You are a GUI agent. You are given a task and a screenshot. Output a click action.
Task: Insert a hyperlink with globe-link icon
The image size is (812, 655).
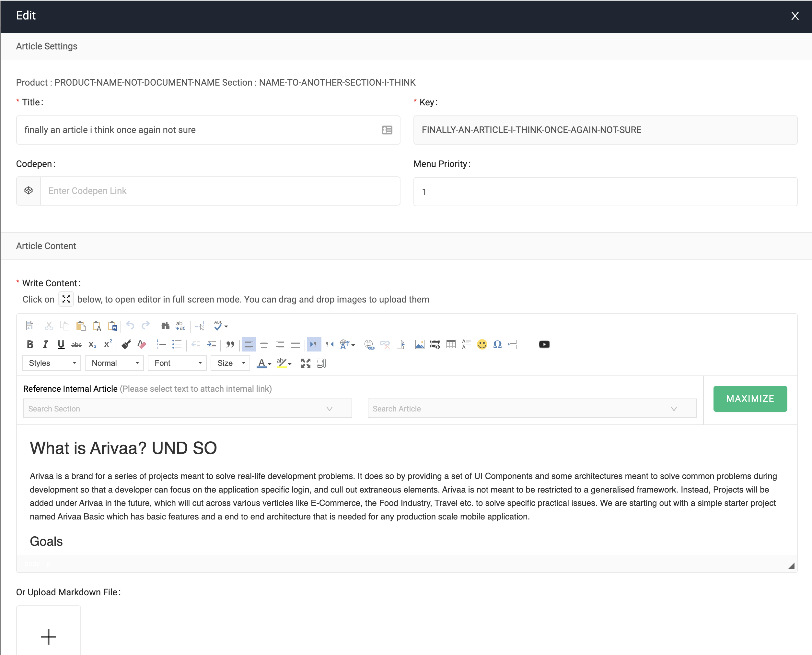pyautogui.click(x=369, y=344)
